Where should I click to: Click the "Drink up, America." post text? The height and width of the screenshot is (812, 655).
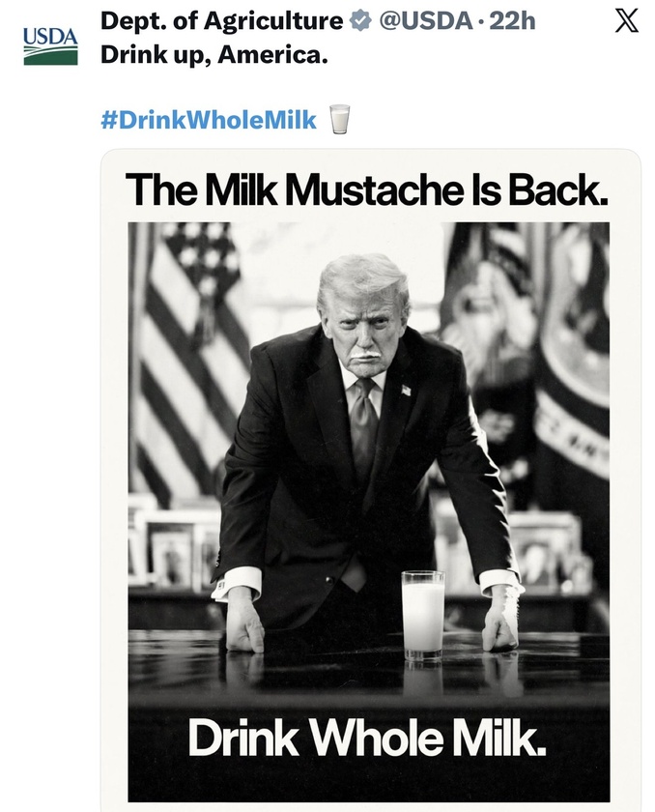[214, 54]
